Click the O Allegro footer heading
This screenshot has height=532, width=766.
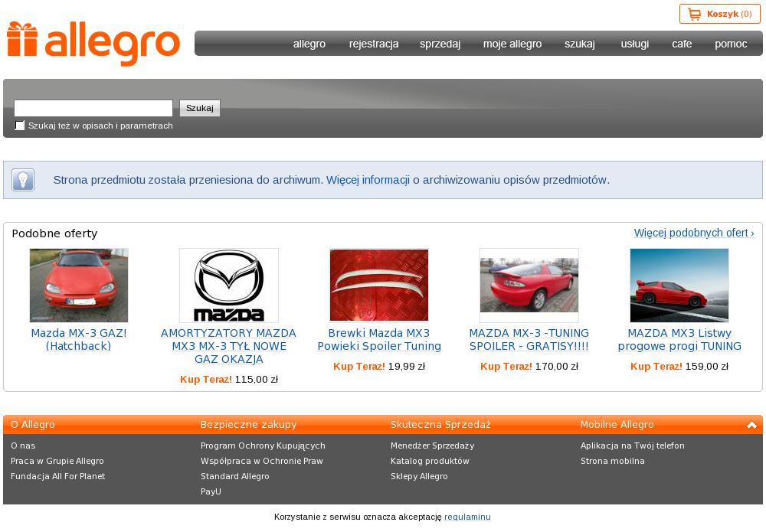pyautogui.click(x=33, y=425)
